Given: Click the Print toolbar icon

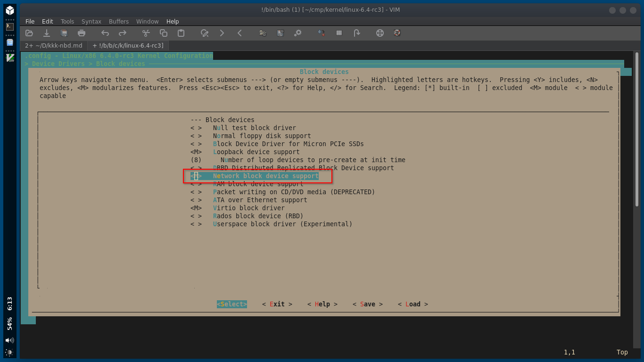Looking at the screenshot, I should tap(82, 33).
